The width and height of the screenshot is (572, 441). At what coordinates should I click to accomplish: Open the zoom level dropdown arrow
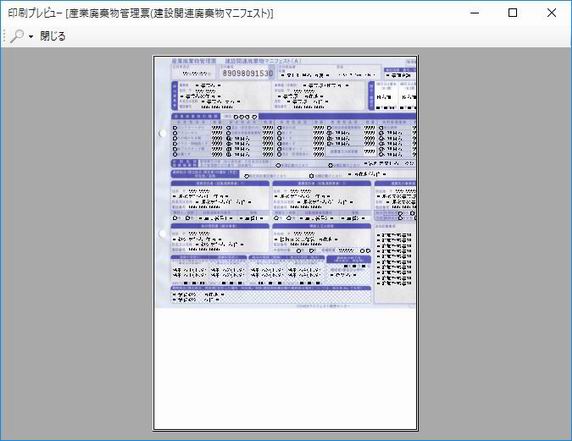[x=31, y=36]
